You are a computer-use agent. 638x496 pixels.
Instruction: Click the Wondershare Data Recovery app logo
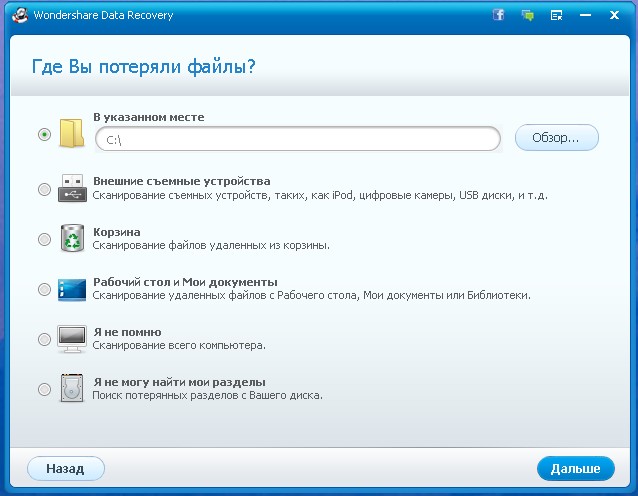point(19,15)
